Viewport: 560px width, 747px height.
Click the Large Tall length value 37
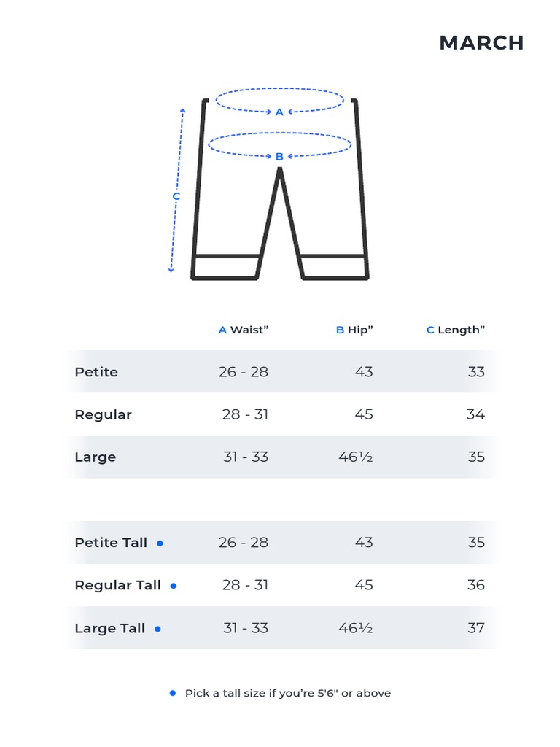coord(476,628)
